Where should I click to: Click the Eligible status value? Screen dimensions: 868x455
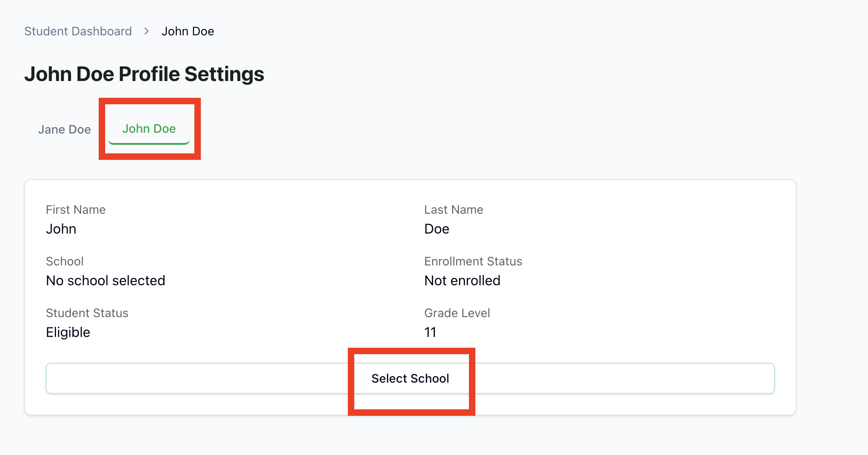tap(68, 332)
